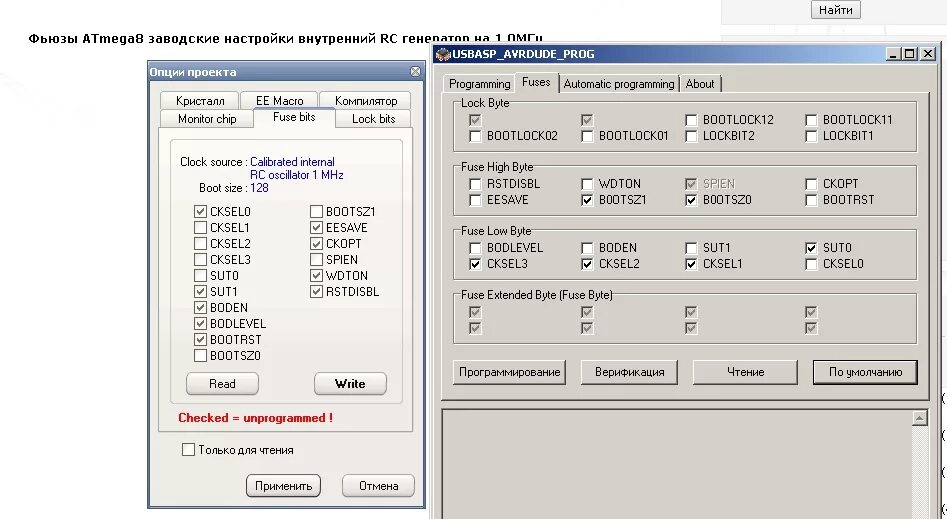Select the Fuse bits tab
Screen dimensions: 947x519
(x=294, y=117)
